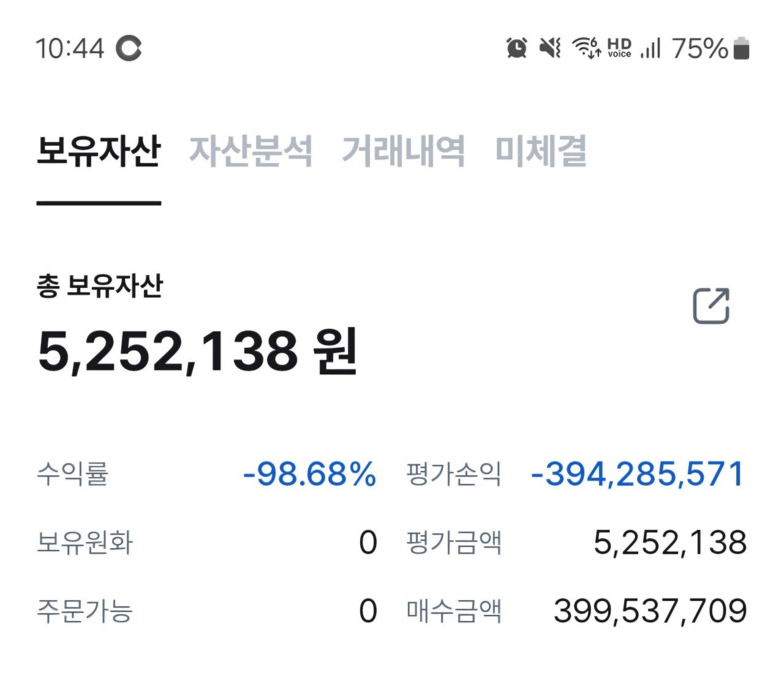
Task: Tap the alarm clock status icon
Action: coord(517,48)
